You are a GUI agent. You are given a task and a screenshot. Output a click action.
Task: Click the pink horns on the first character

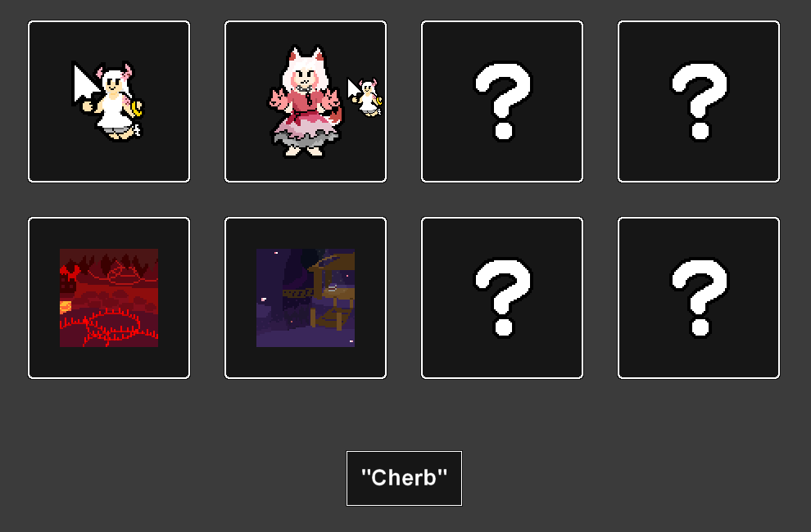114,71
